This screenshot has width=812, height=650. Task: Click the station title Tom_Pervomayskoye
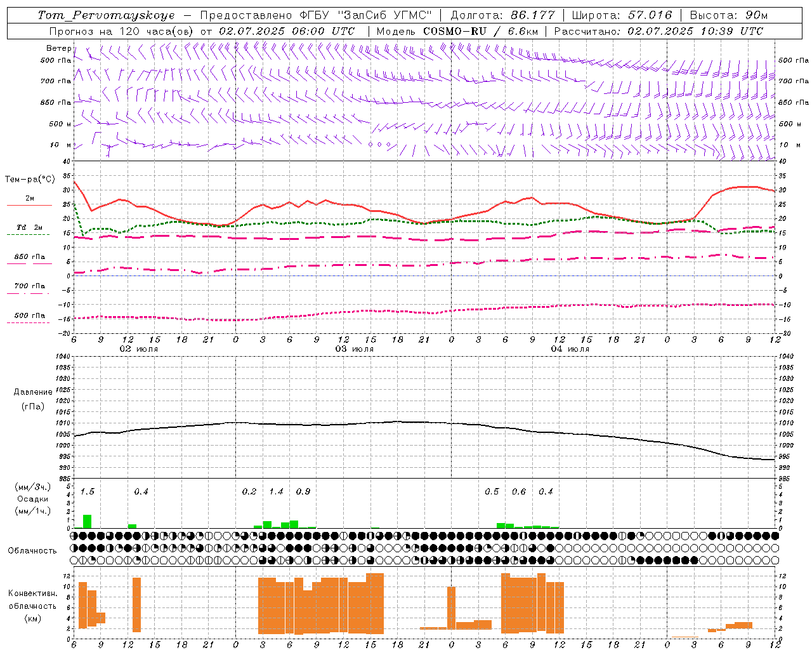[x=106, y=15]
